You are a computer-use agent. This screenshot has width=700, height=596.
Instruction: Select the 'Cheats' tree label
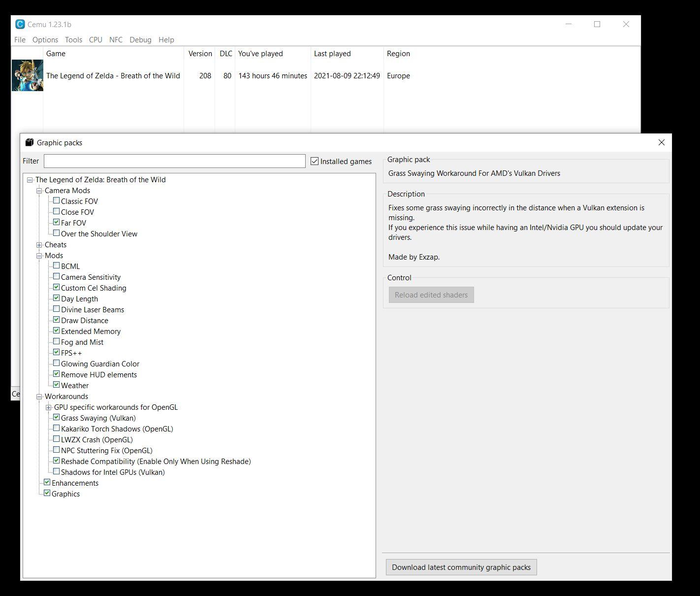click(56, 245)
